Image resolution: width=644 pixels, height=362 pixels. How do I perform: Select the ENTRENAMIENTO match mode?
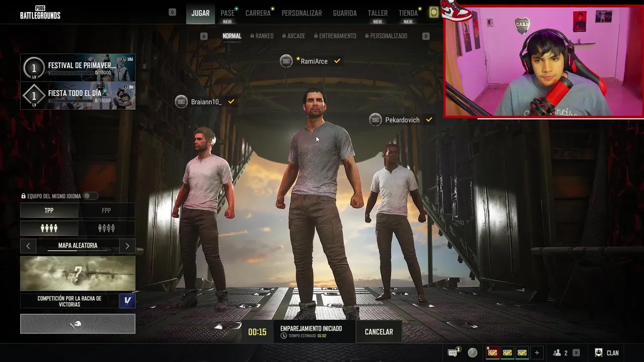click(x=335, y=36)
